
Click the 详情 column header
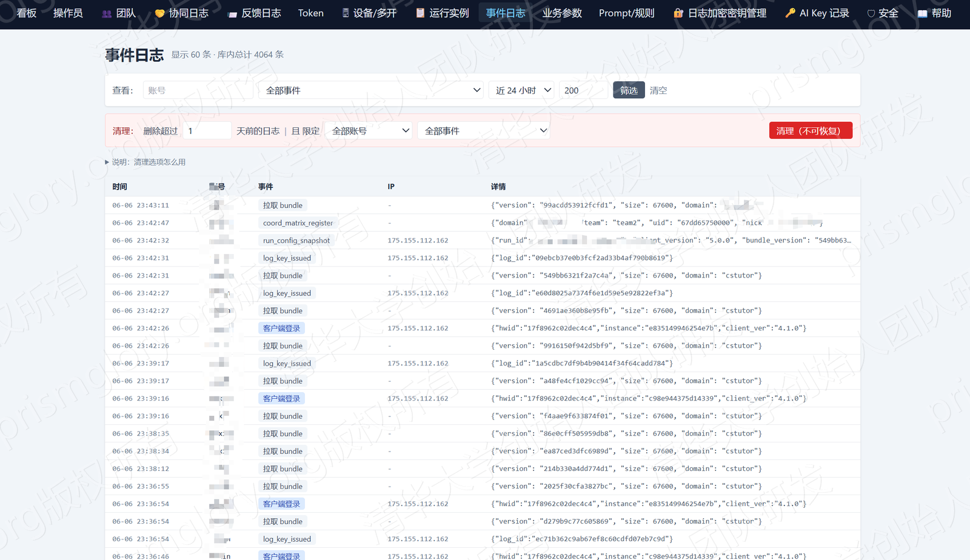(x=498, y=187)
